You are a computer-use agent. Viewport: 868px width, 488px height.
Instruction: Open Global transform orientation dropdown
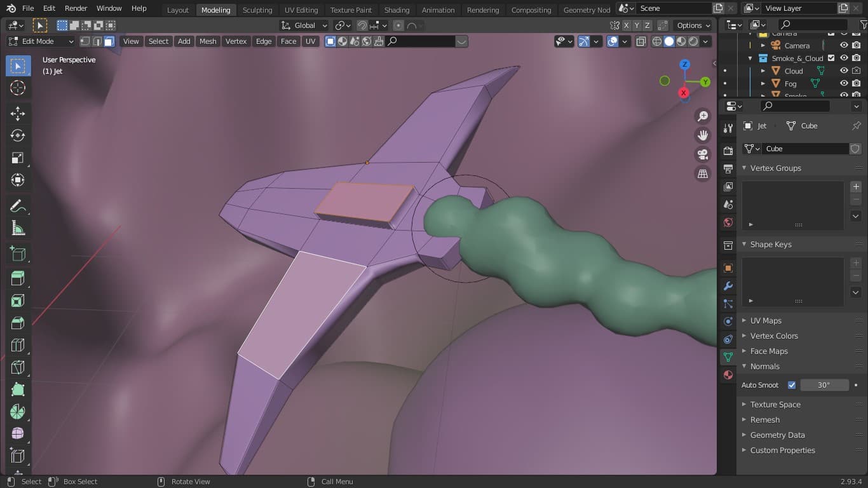[x=304, y=25]
